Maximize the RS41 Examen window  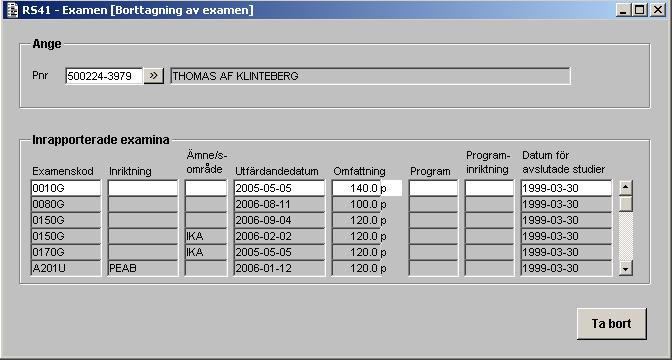point(639,10)
